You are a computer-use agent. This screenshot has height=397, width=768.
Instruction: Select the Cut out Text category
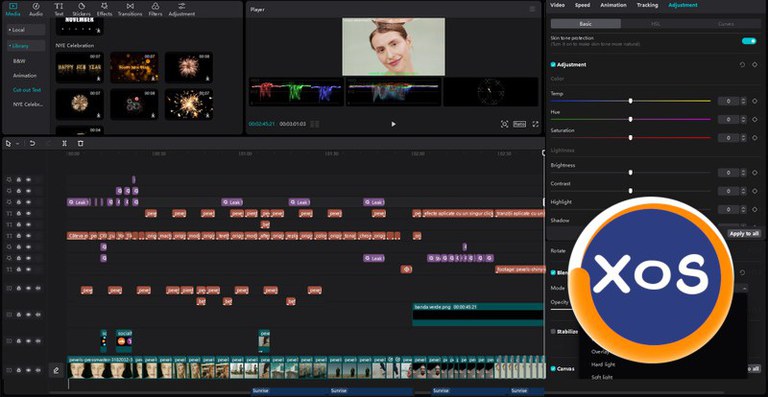pyautogui.click(x=27, y=90)
